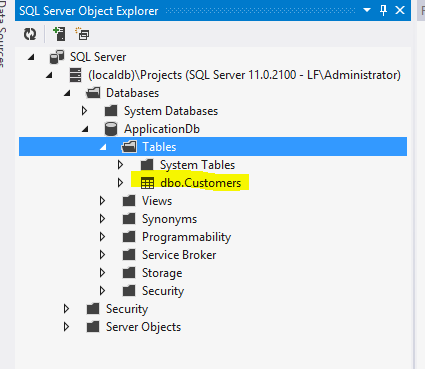Collapse the Tables folder
Image resolution: width=425 pixels, height=369 pixels.
coord(103,147)
